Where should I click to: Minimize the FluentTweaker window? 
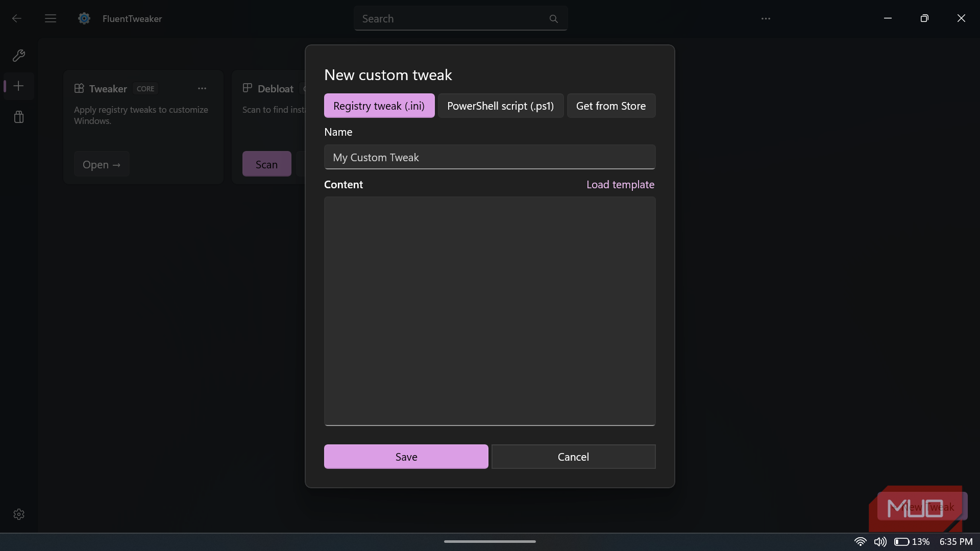click(x=888, y=18)
